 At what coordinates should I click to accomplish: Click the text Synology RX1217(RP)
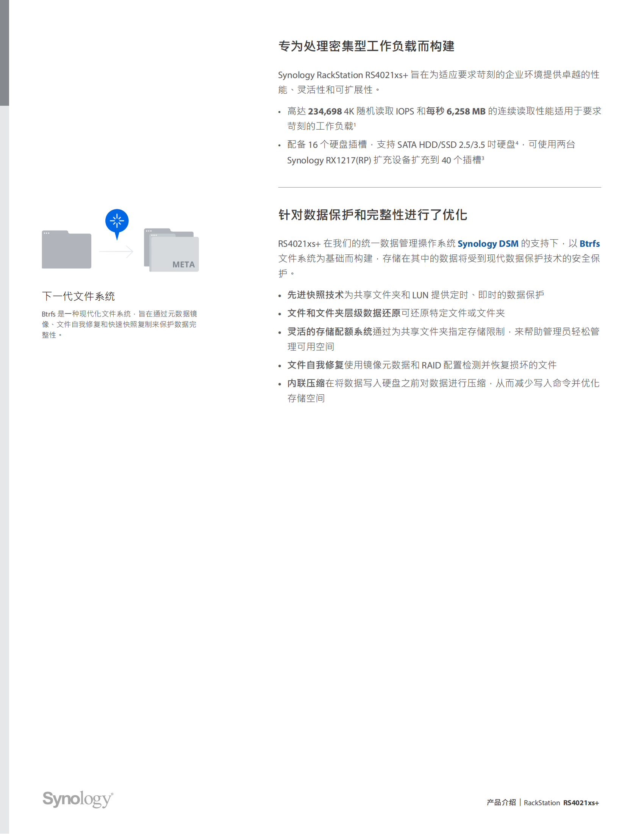[x=329, y=160]
